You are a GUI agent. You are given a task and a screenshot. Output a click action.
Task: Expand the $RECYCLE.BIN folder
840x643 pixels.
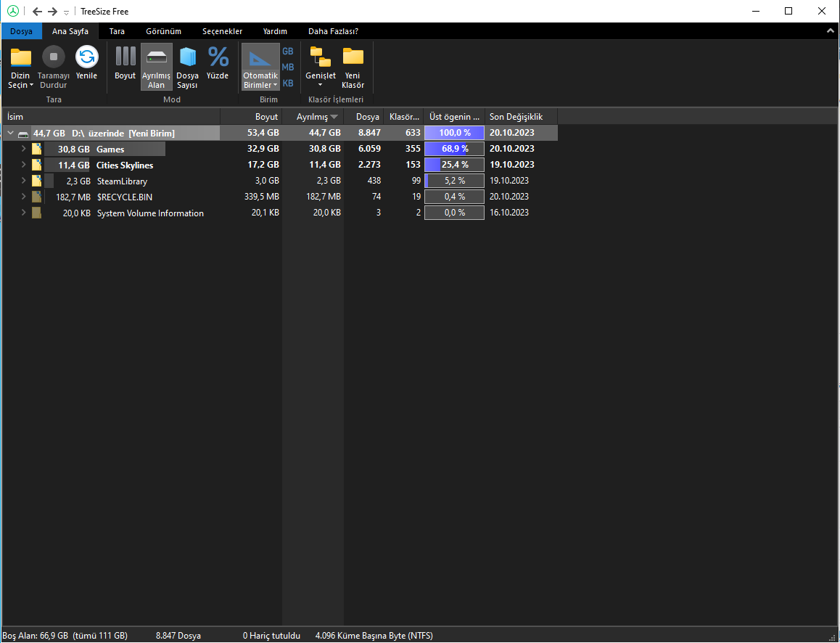[x=23, y=197]
